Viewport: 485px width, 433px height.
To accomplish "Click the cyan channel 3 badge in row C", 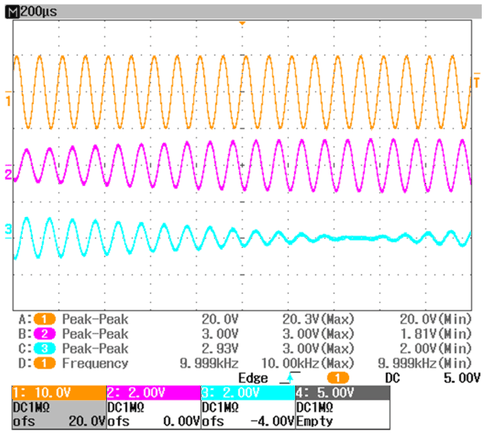I will [44, 348].
